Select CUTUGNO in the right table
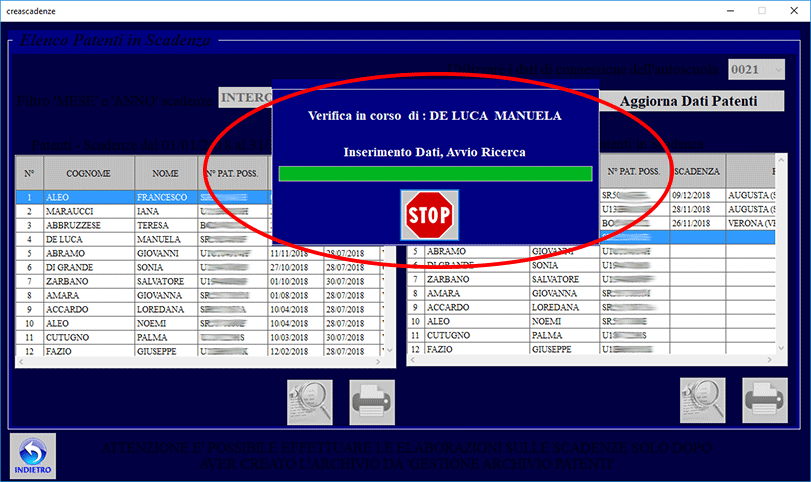Screen dimensions: 811x482 448,335
